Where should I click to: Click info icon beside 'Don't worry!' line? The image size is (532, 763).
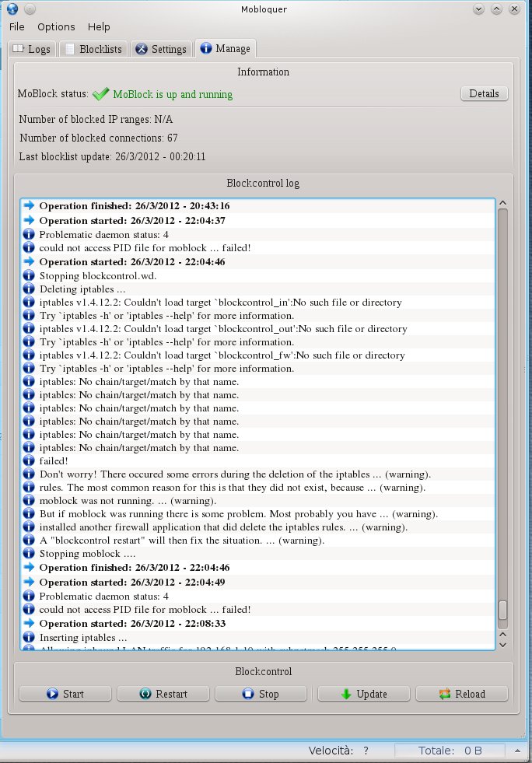coord(29,474)
